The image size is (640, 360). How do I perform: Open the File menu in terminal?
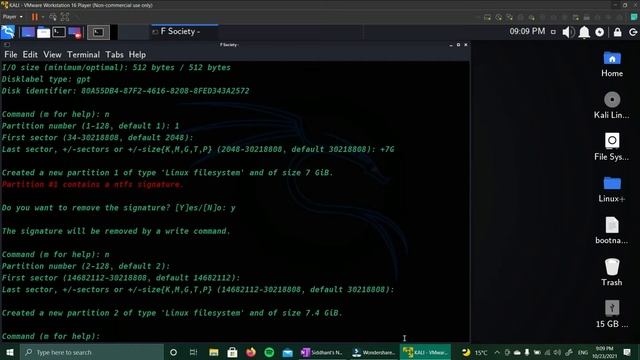pyautogui.click(x=11, y=55)
